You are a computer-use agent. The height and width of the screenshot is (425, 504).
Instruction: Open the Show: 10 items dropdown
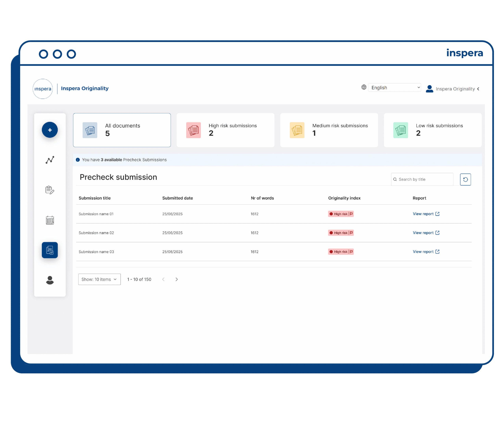[99, 279]
